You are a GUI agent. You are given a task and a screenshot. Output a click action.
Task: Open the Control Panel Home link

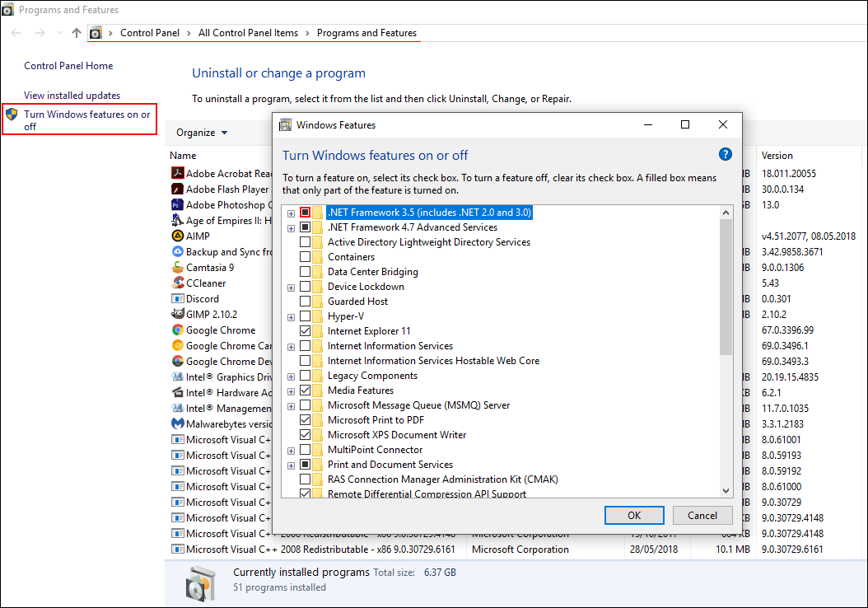click(68, 65)
